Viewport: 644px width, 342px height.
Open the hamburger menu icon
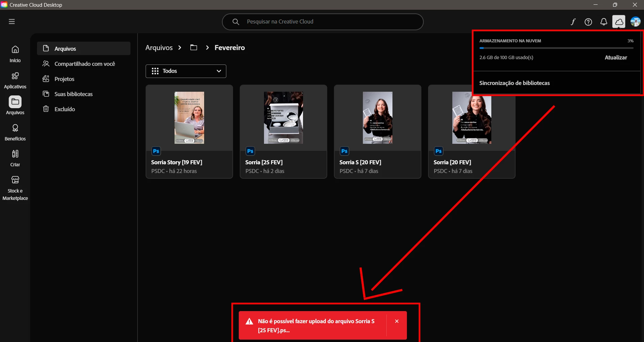tap(12, 22)
